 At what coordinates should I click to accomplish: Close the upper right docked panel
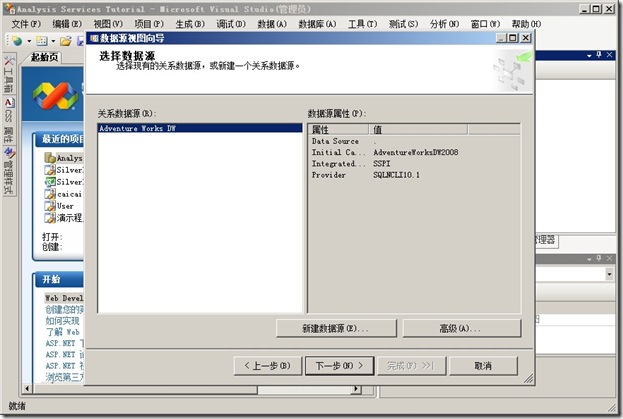[x=609, y=55]
